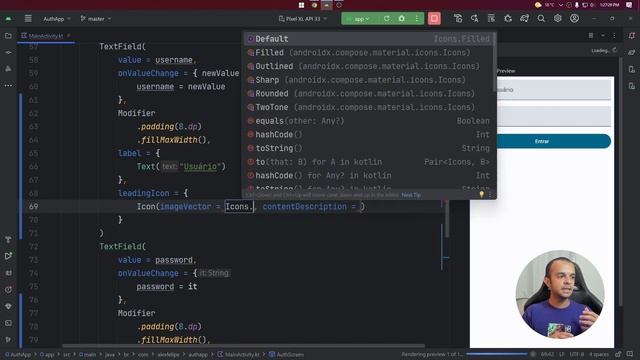Open the Build tool window hammer icon
The image size is (640, 360).
tap(8, 239)
